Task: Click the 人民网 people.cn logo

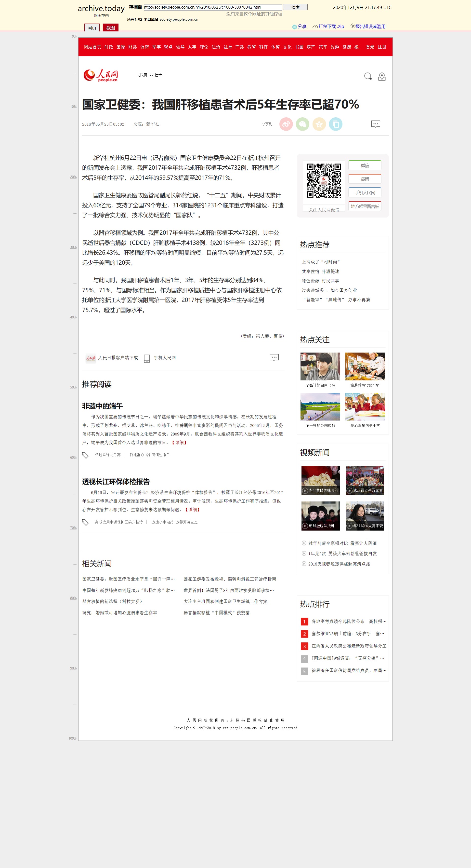Action: click(101, 75)
